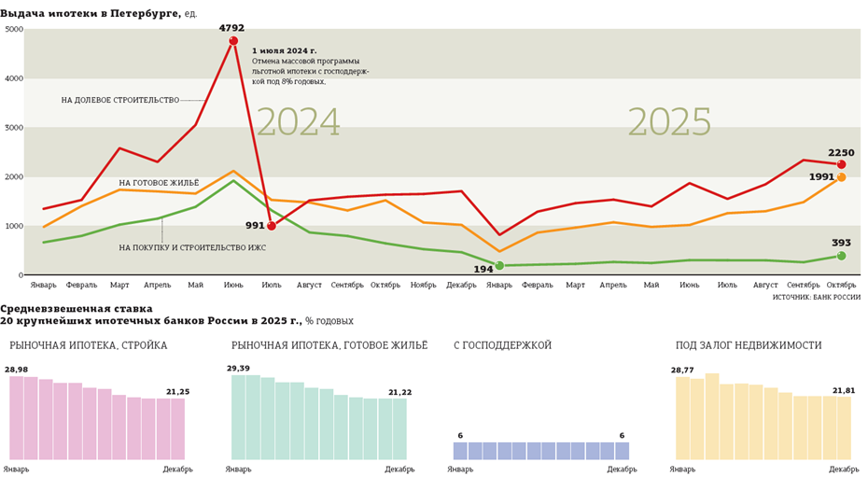The image size is (868, 490).
Task: Select the last yellow bar labeled 21,81
Action: point(844,428)
